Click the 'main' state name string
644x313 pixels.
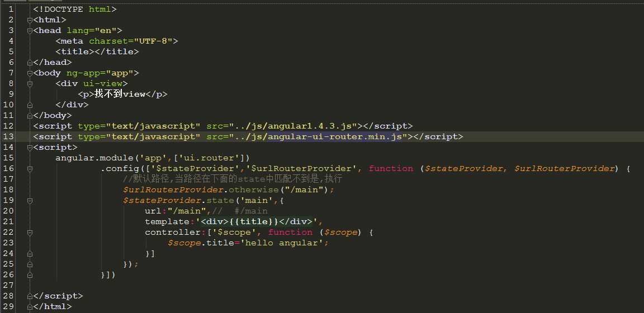[256, 201]
